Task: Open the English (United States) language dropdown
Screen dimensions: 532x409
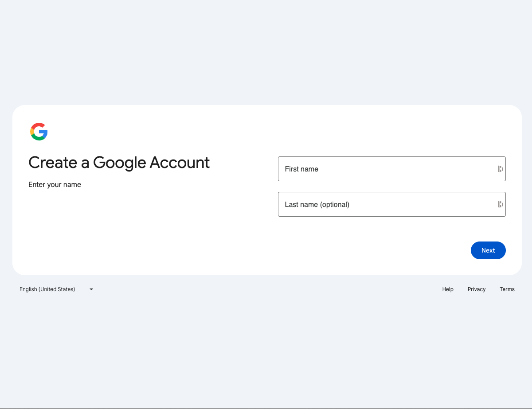Action: tap(56, 289)
